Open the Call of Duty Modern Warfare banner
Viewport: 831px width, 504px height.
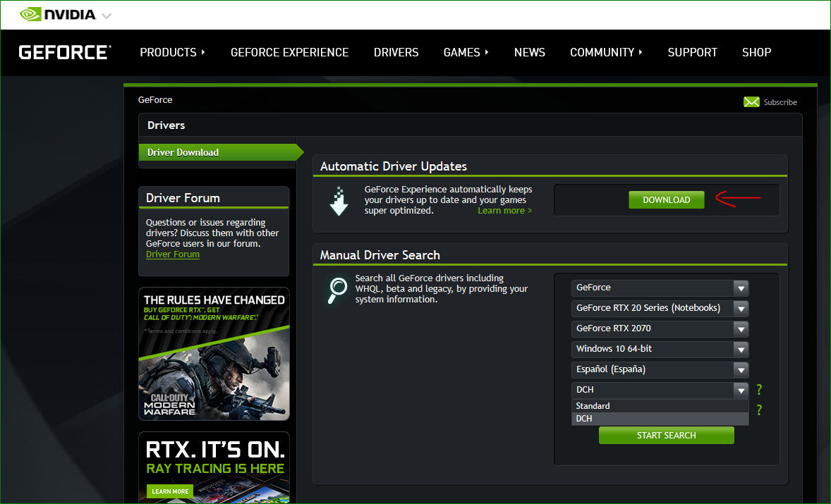[214, 354]
